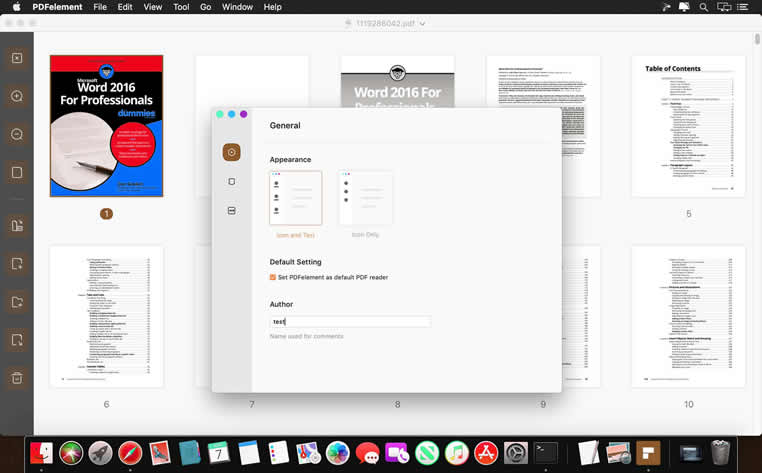
Task: Open the Edit menu
Action: point(125,7)
